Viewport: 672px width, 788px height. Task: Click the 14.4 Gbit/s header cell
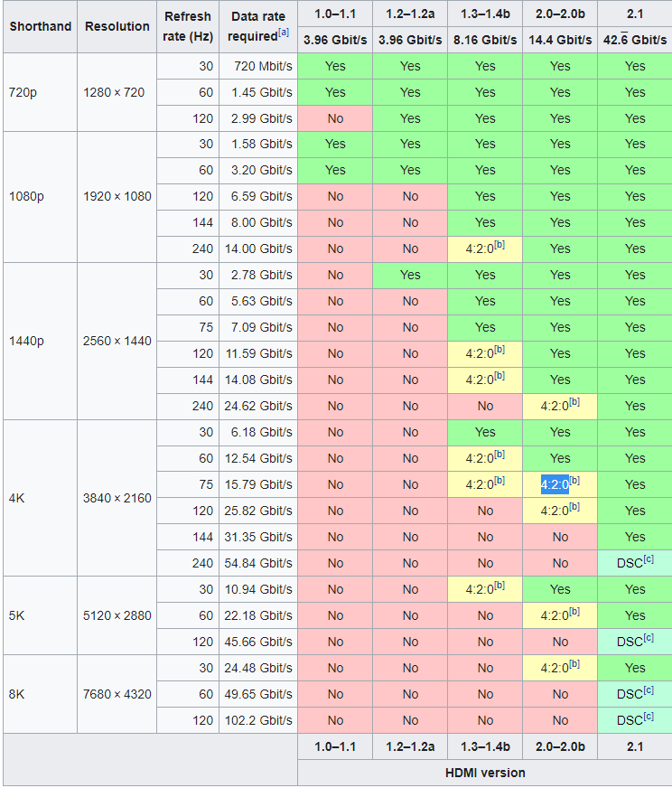(560, 40)
